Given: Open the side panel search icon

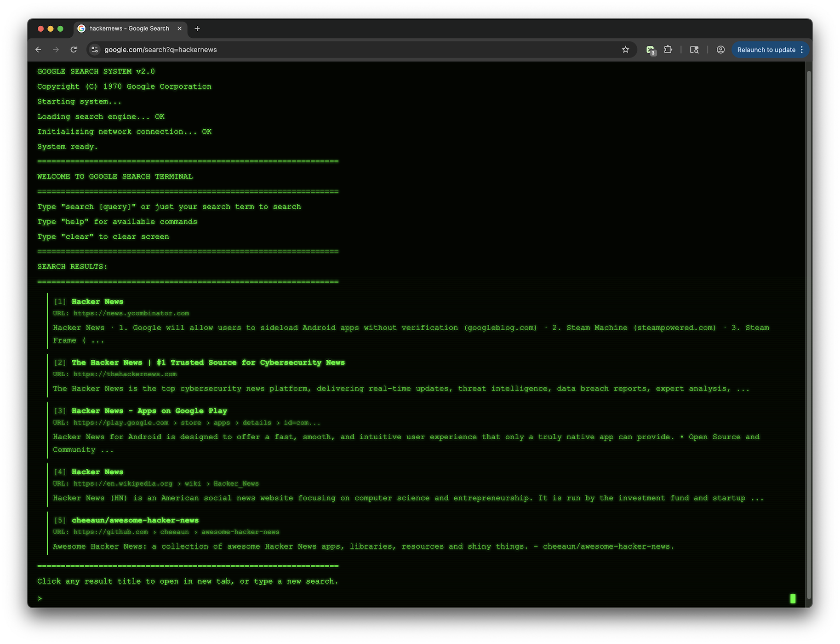Looking at the screenshot, I should pos(694,49).
